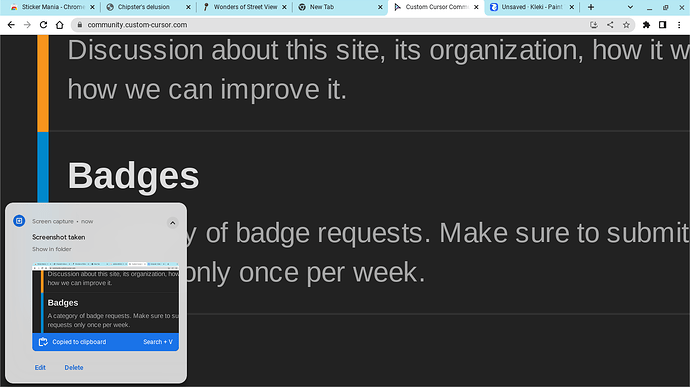Click Edit on the screenshot notification

click(x=40, y=368)
